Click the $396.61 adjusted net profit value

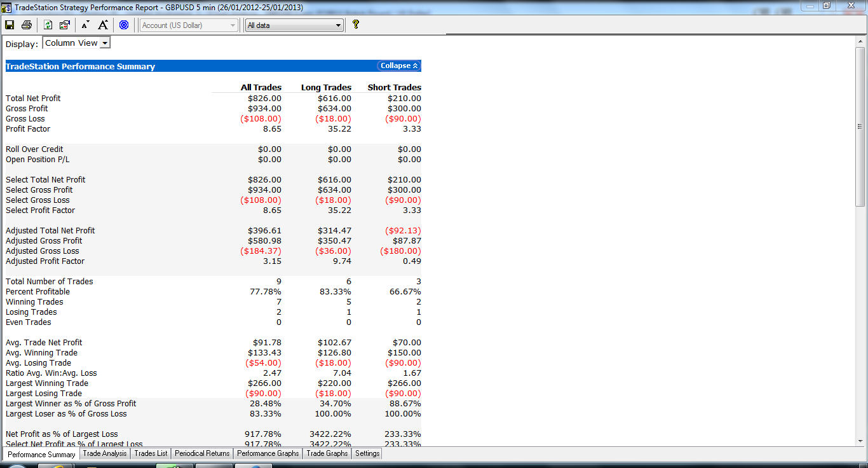pos(264,231)
